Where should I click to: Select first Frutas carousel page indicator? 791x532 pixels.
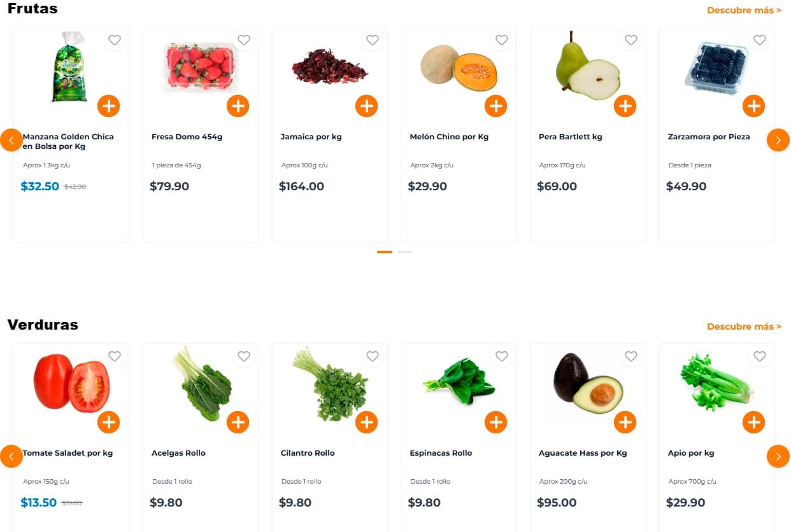pyautogui.click(x=385, y=252)
